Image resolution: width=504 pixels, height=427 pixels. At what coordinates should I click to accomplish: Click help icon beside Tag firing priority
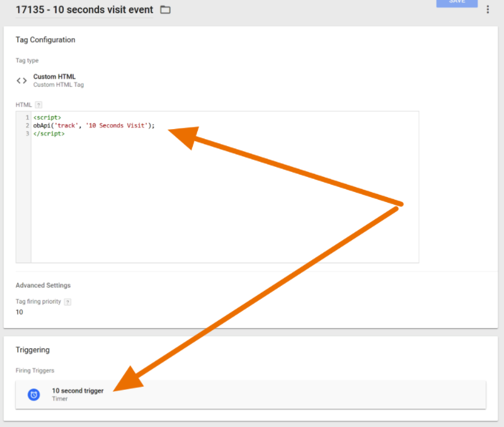click(x=67, y=302)
